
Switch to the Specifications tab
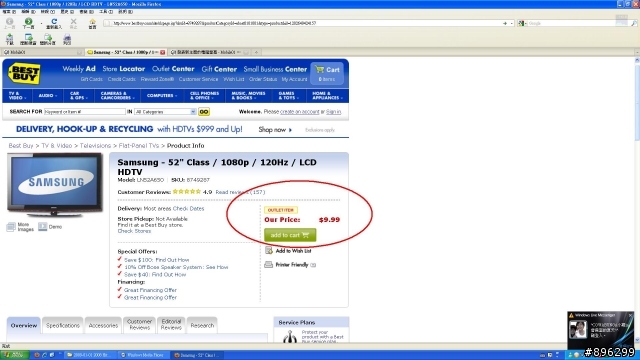[x=62, y=325]
